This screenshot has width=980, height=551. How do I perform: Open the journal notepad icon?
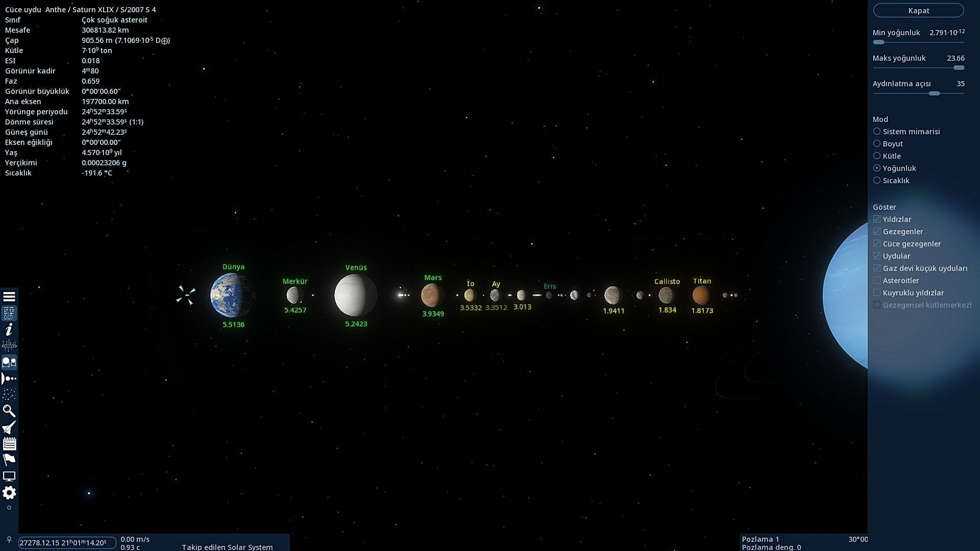coord(9,444)
